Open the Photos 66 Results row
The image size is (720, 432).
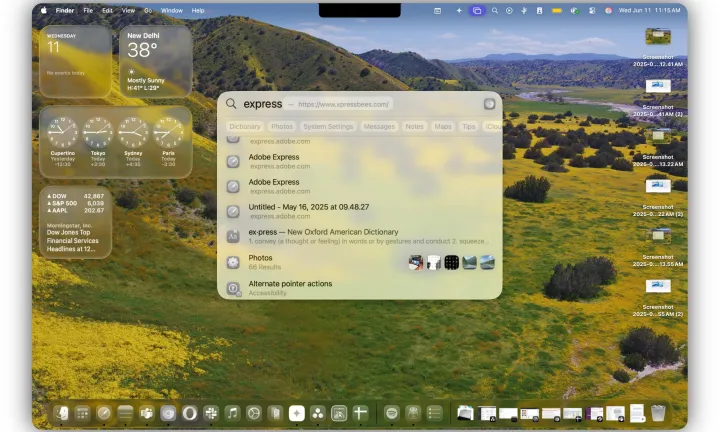tap(360, 262)
